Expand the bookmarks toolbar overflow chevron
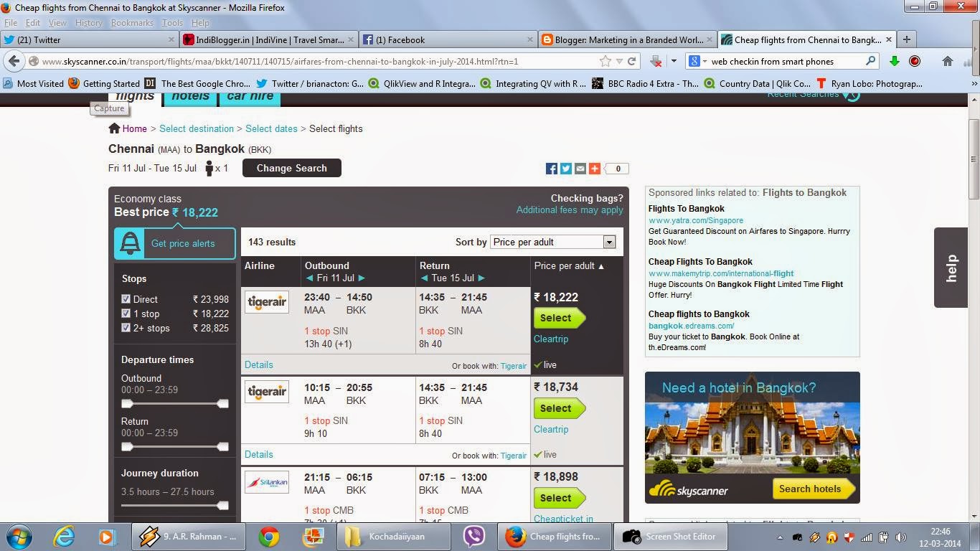The height and width of the screenshot is (551, 980). pyautogui.click(x=974, y=83)
